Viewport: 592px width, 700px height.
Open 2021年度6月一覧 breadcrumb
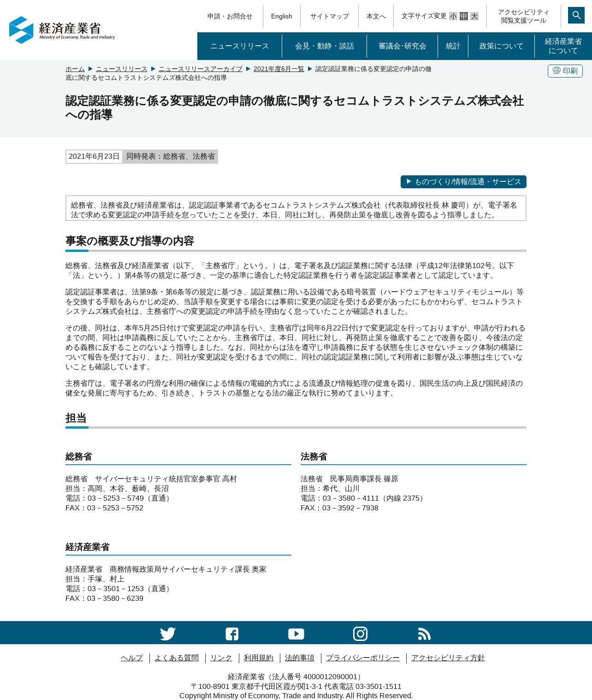pyautogui.click(x=279, y=69)
